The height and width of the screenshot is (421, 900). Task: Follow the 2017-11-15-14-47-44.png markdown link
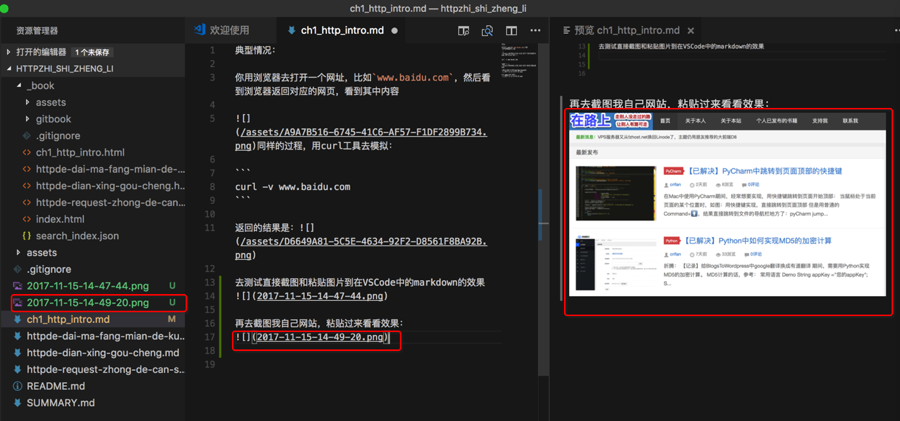point(320,296)
